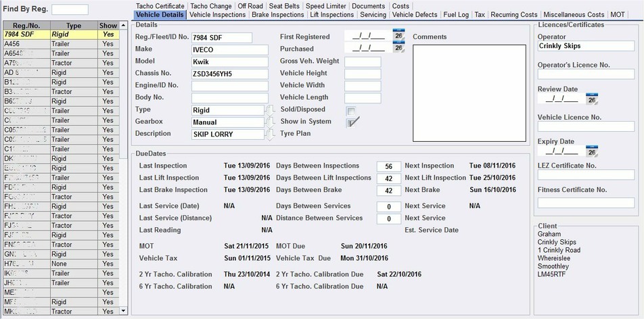The image size is (644, 319).
Task: Click the Body No. field
Action: (229, 98)
